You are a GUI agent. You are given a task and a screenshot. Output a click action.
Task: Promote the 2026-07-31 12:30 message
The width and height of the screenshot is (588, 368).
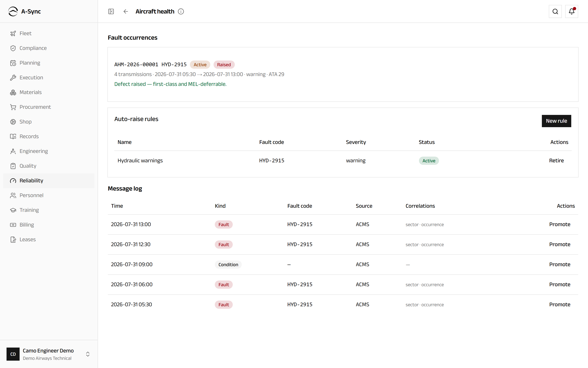pos(560,244)
